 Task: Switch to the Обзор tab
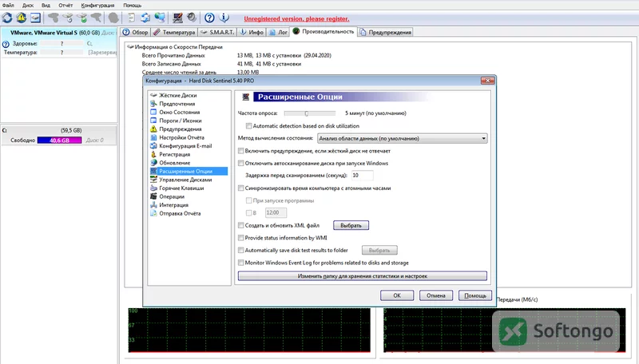coord(136,32)
